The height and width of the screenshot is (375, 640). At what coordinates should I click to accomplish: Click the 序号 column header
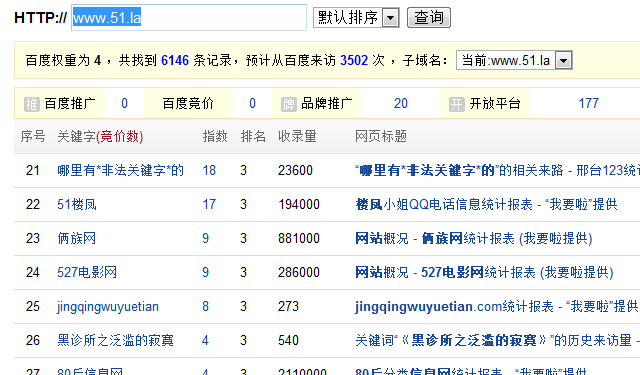[33, 136]
